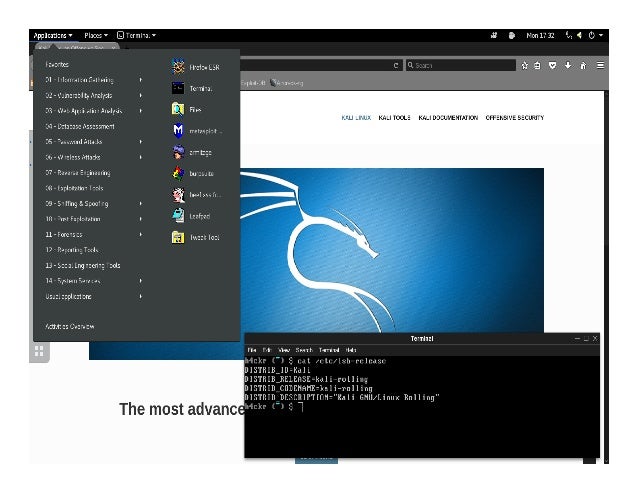The width and height of the screenshot is (638, 493).
Task: Open the Applications menu in top bar
Action: pos(53,35)
